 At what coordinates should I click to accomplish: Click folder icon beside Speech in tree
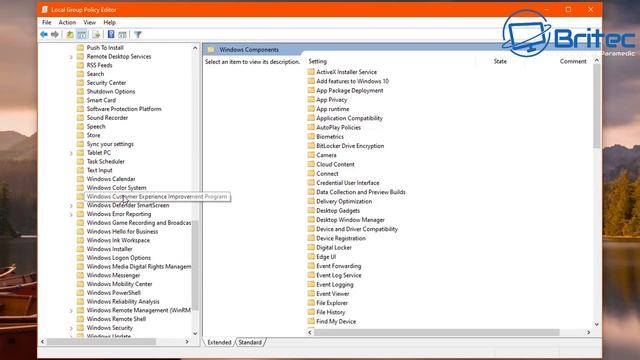point(80,126)
